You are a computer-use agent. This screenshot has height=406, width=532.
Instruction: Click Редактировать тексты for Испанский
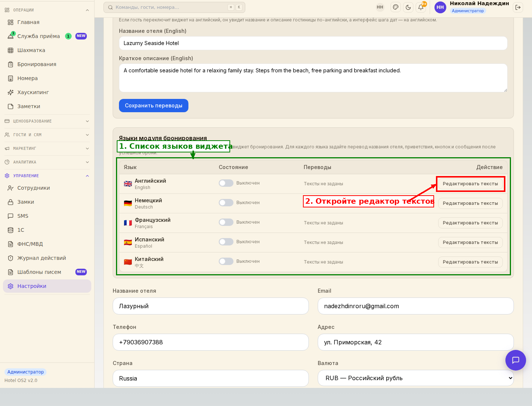pos(470,242)
